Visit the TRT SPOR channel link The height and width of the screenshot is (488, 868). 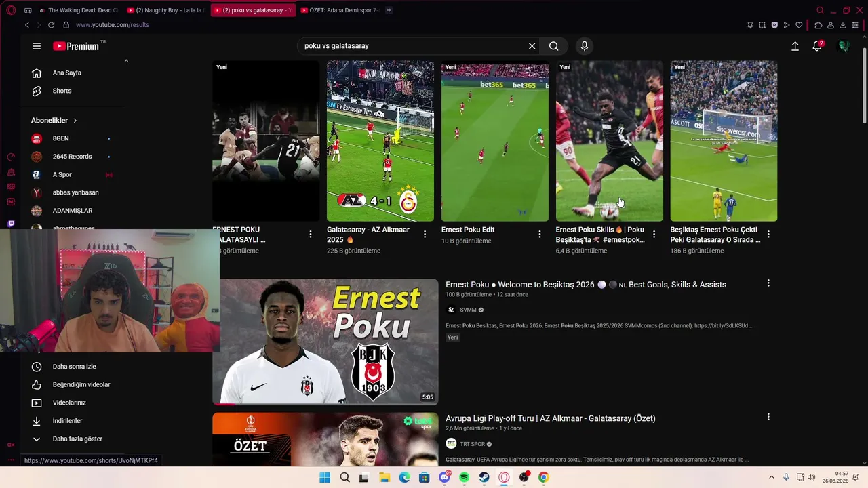click(x=473, y=444)
